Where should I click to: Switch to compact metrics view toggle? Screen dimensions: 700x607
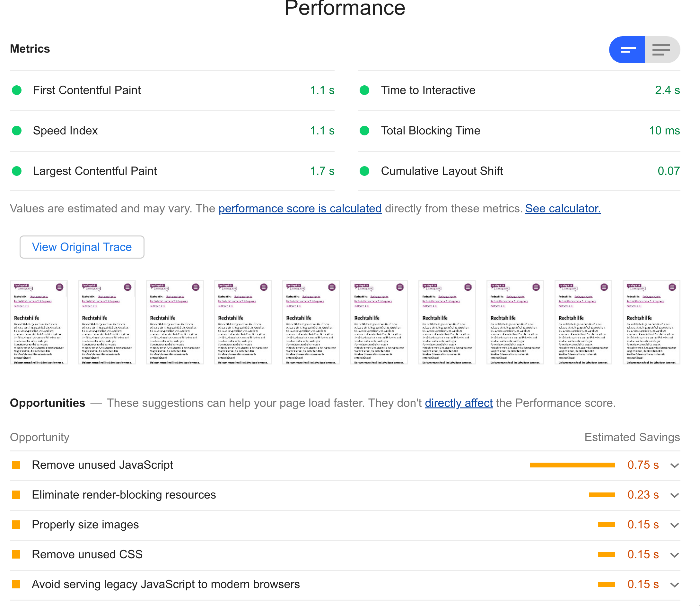tap(627, 50)
